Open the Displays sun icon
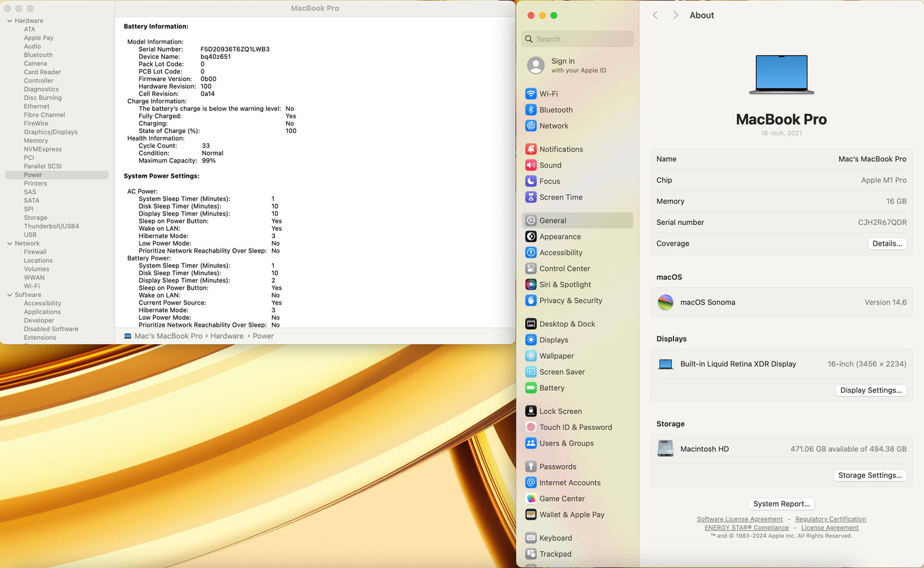 click(531, 340)
